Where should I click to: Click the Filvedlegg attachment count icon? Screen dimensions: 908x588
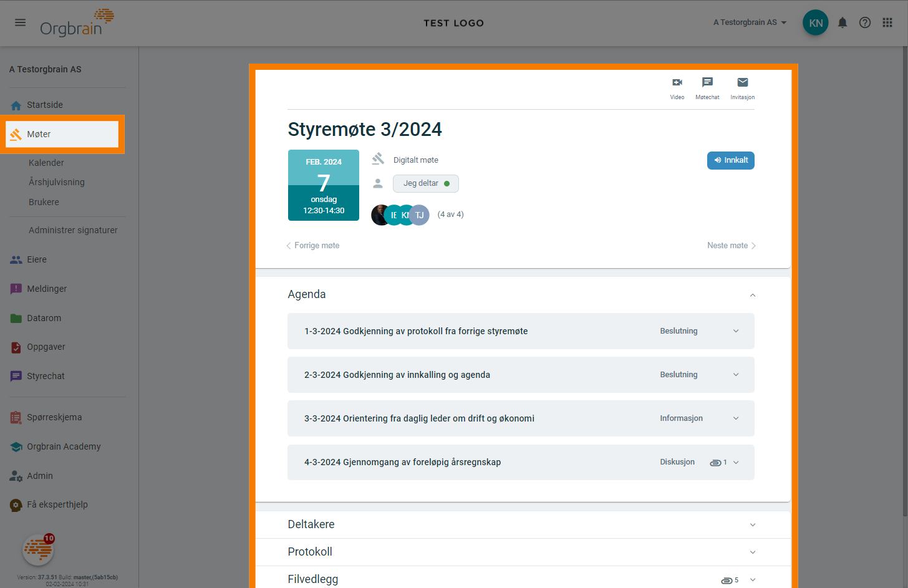[x=727, y=581]
